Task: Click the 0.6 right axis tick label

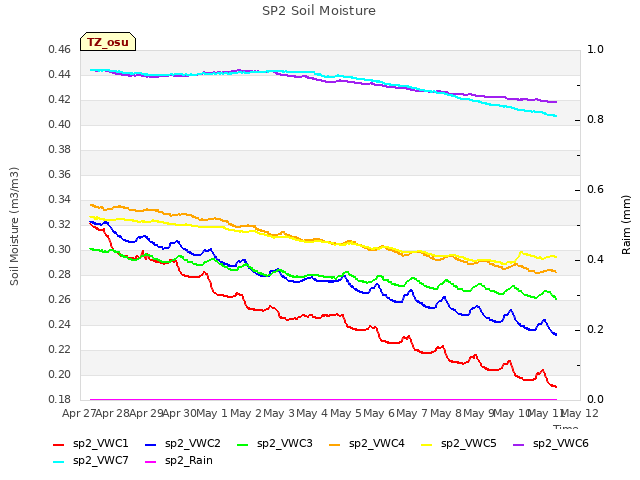Action: point(595,190)
